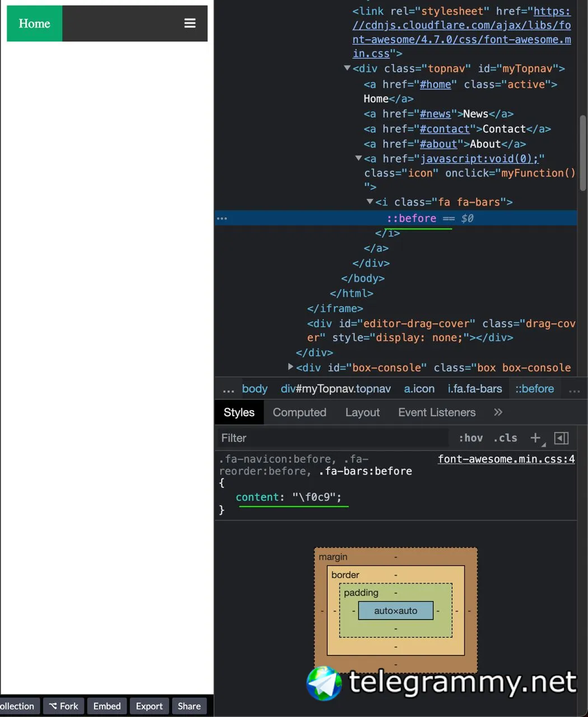588x717 pixels.
Task: Select div#myTopnav.topnav in breadcrumb
Action: (x=335, y=389)
